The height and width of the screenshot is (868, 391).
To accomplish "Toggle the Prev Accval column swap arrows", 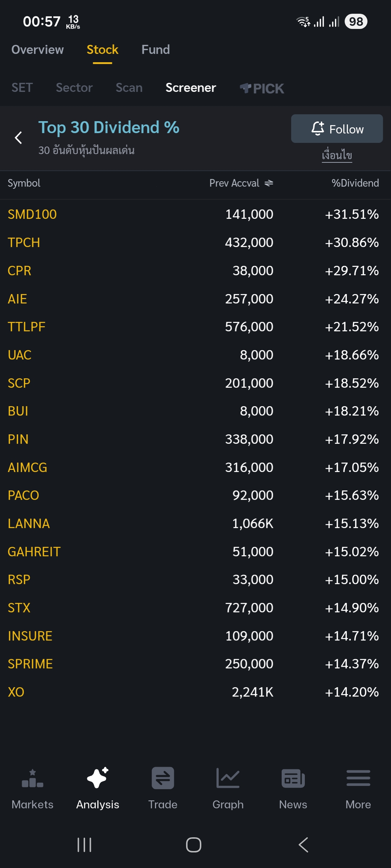I will tap(269, 183).
